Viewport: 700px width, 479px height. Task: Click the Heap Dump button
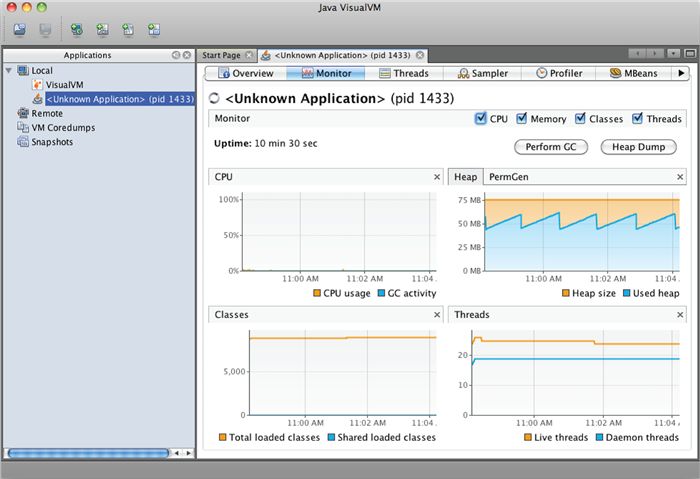click(x=638, y=147)
